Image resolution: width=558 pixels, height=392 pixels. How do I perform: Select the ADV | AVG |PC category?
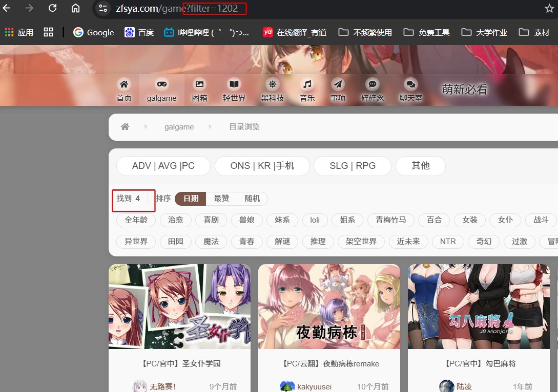tap(163, 166)
